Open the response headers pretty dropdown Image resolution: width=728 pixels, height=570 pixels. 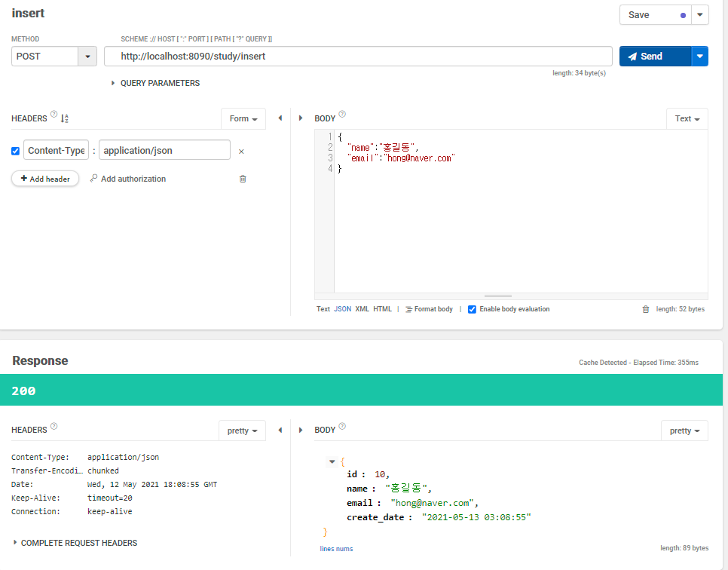[x=242, y=431]
